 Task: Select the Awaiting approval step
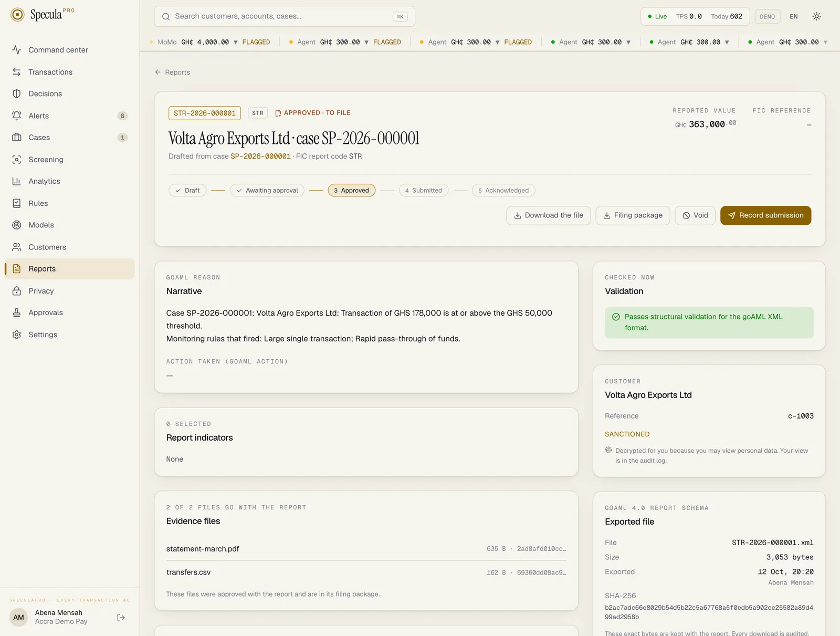pyautogui.click(x=267, y=190)
